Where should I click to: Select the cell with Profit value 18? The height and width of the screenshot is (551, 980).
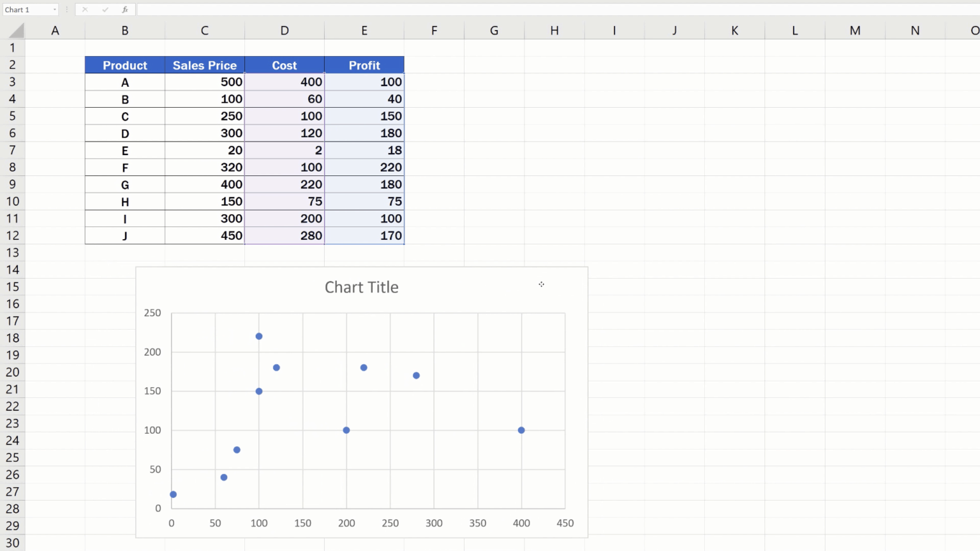tap(364, 150)
